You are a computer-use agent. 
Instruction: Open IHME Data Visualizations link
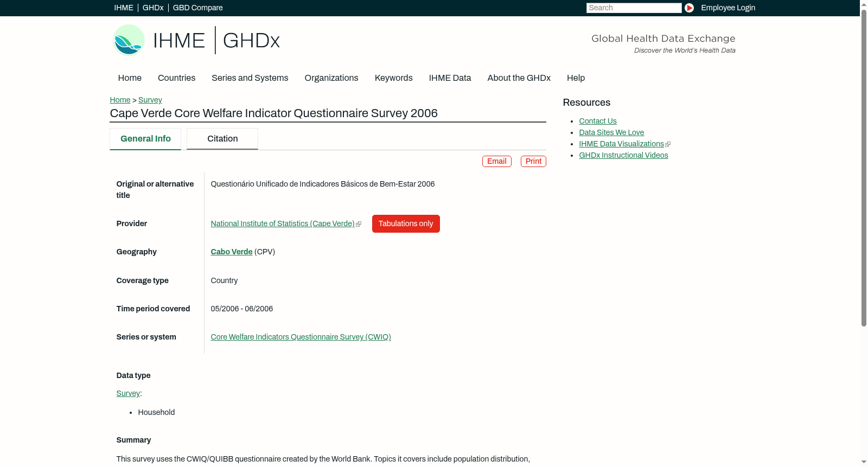point(622,144)
